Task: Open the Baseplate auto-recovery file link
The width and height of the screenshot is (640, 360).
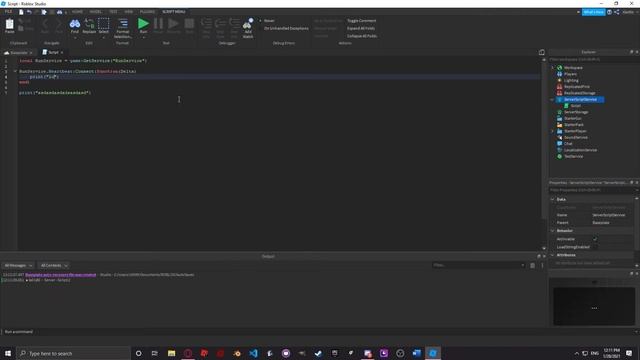Action: [61, 275]
